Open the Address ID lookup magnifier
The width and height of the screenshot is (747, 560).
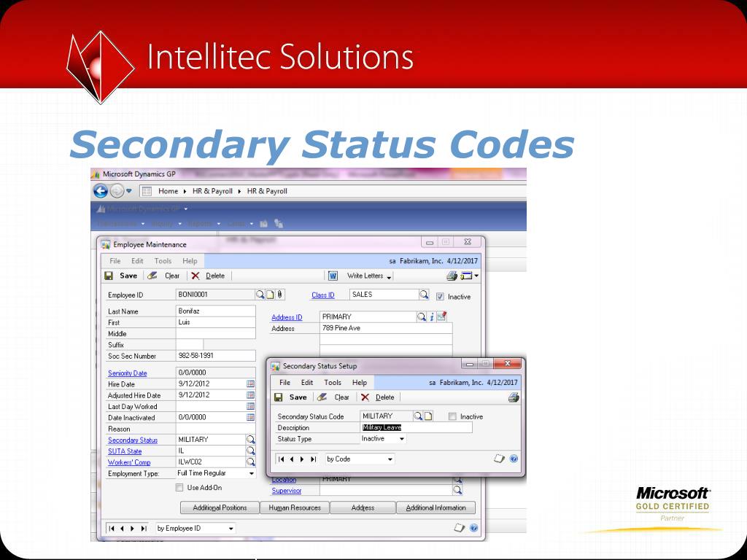point(421,316)
